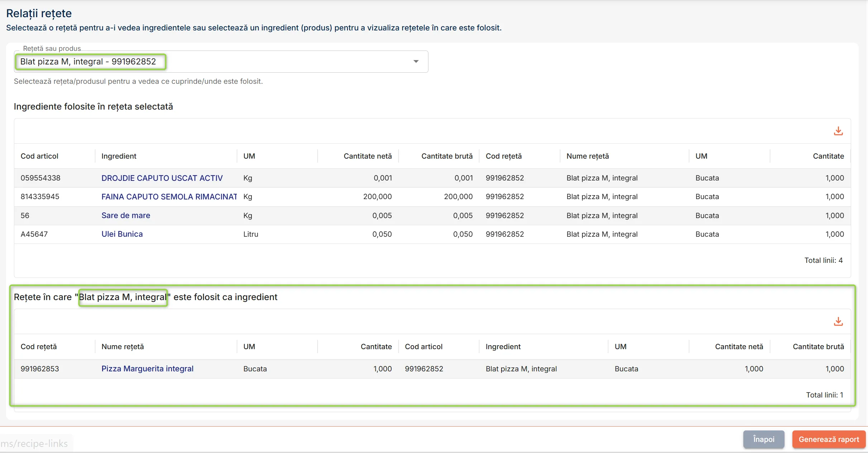
Task: Click article code 56 cell
Action: pyautogui.click(x=25, y=216)
